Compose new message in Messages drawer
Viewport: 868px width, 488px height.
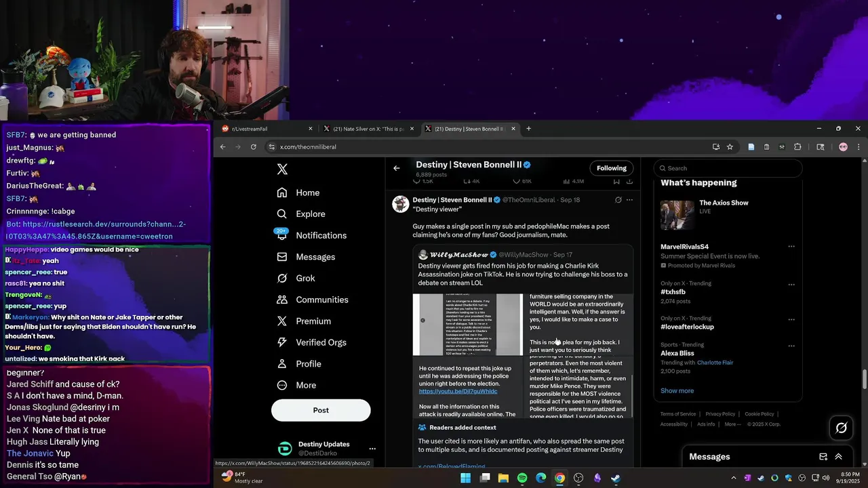coord(823,457)
